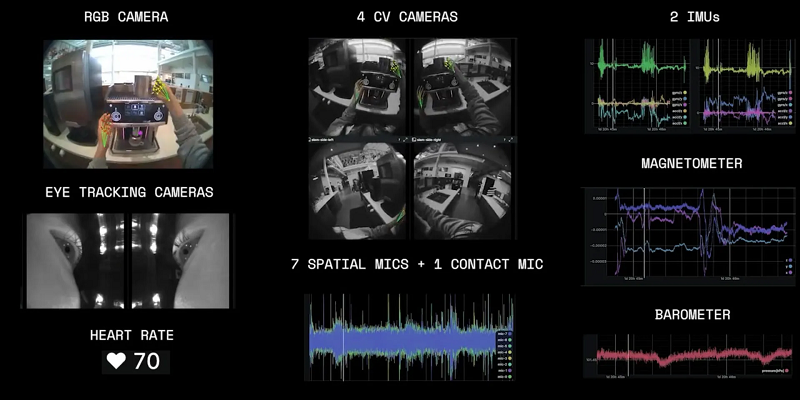Click the left eye tracking camera image
Viewport: 800px width, 400px height.
[75, 259]
